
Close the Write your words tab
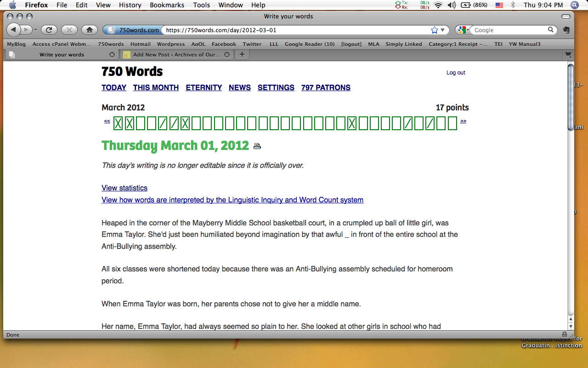tap(112, 54)
